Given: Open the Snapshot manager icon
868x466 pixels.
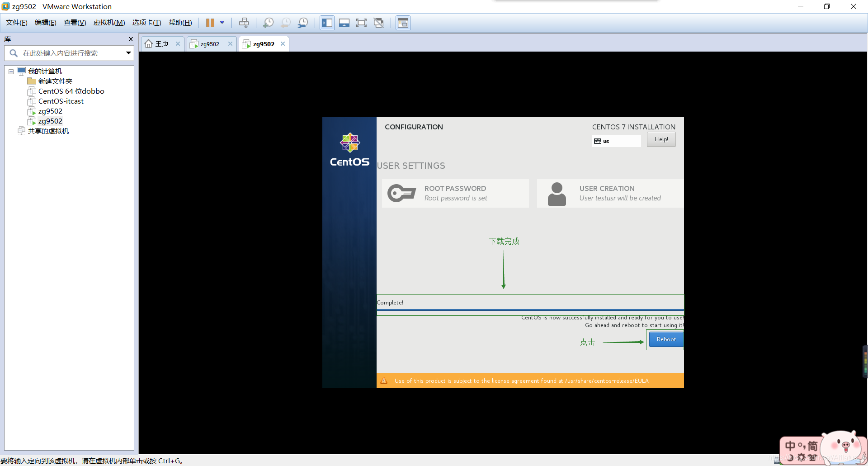Looking at the screenshot, I should pos(303,23).
